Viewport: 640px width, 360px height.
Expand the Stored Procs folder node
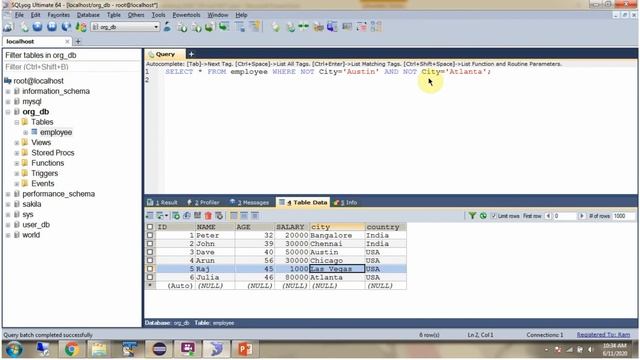[x=17, y=153]
